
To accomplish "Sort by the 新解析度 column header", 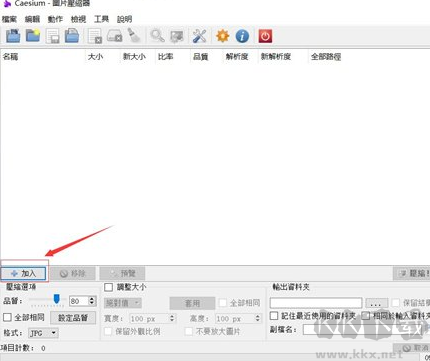I will tap(276, 57).
